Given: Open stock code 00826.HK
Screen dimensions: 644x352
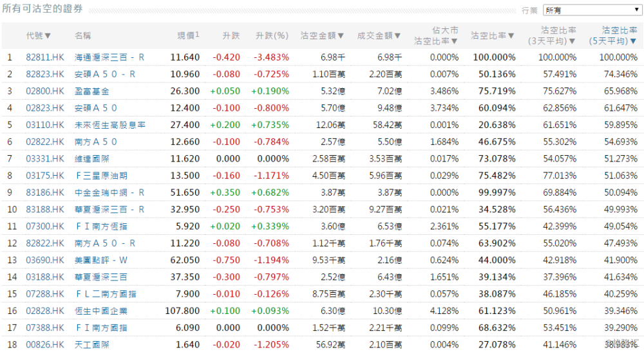Looking at the screenshot, I should coord(45,345).
